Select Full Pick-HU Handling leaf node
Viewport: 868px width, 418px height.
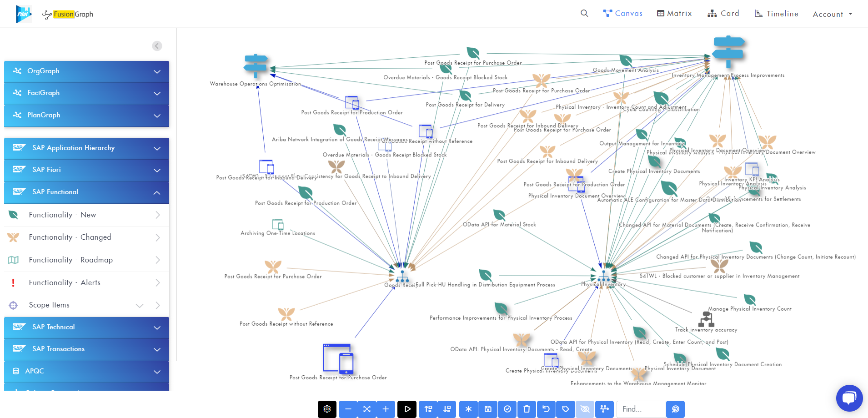[485, 275]
